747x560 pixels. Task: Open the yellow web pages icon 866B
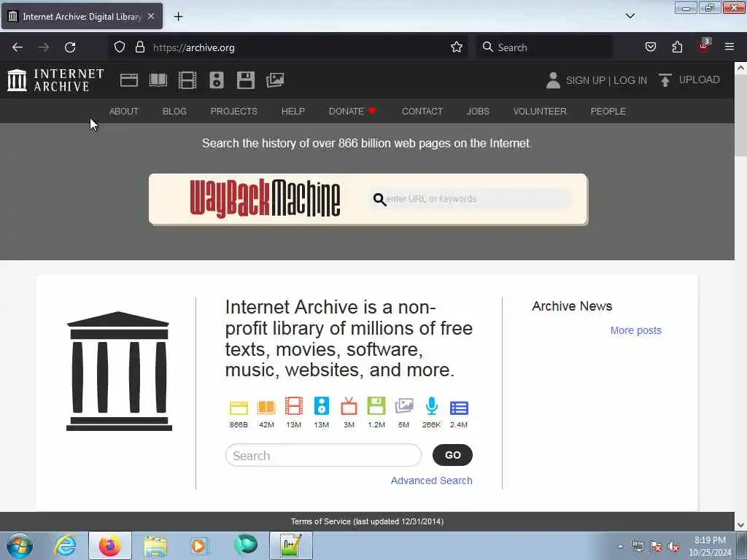[x=239, y=408]
